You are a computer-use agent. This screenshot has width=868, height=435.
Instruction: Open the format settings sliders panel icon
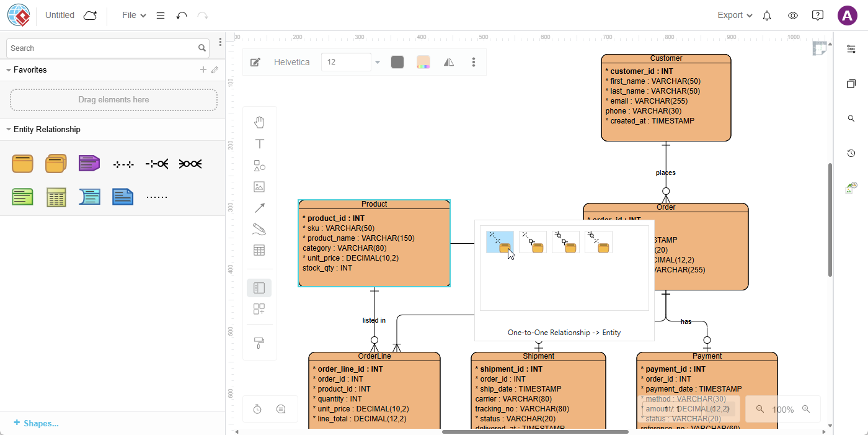[851, 49]
